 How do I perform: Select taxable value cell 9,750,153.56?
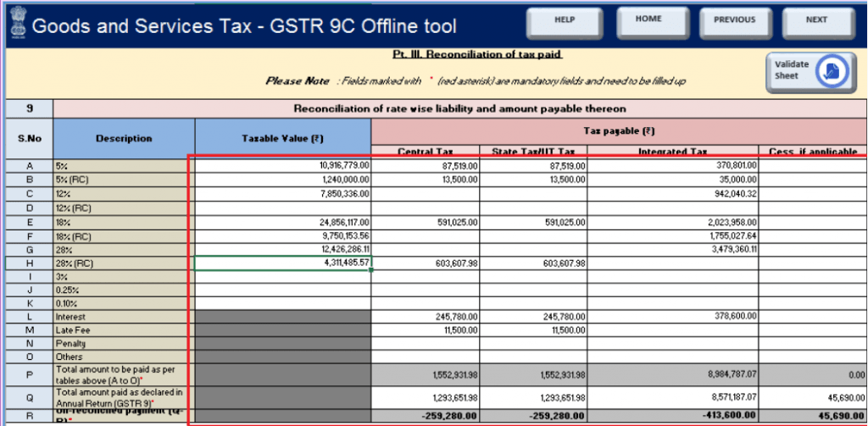(283, 235)
